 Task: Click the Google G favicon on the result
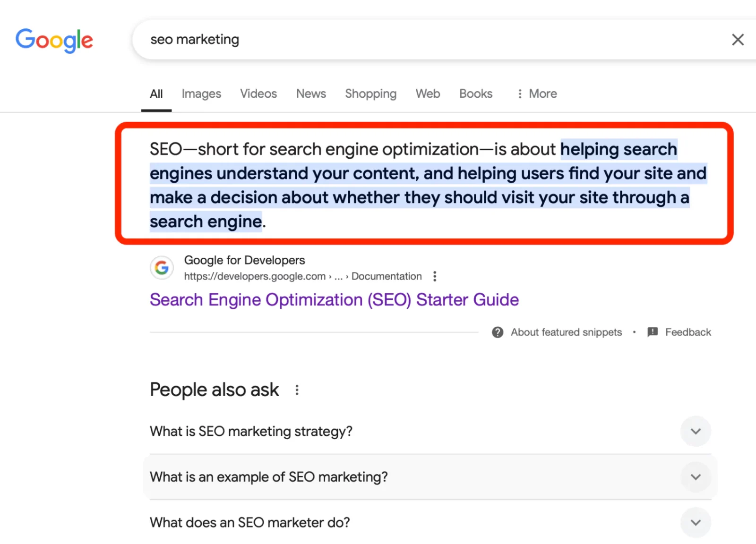coord(162,267)
